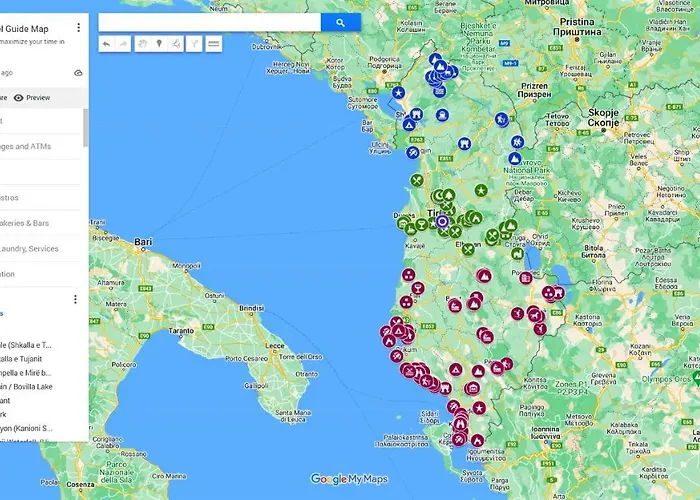
Task: Click the blue hiker marker southwest of Prizren
Action: tap(501, 120)
